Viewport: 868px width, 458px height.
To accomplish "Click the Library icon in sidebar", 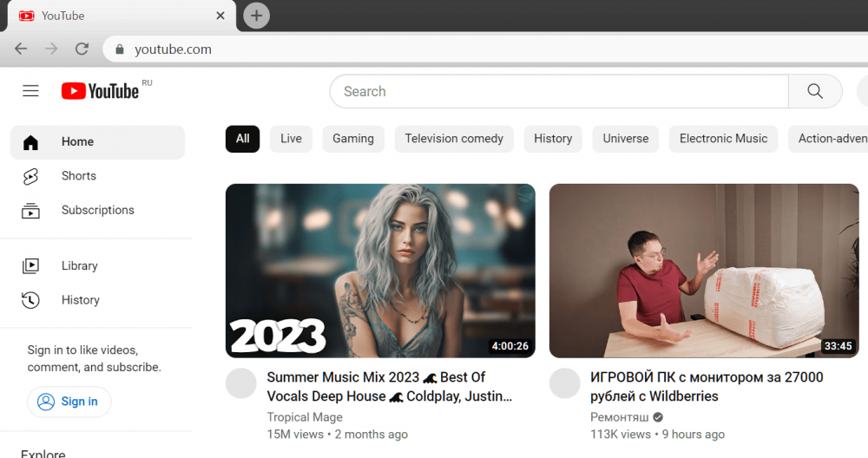I will [x=30, y=266].
